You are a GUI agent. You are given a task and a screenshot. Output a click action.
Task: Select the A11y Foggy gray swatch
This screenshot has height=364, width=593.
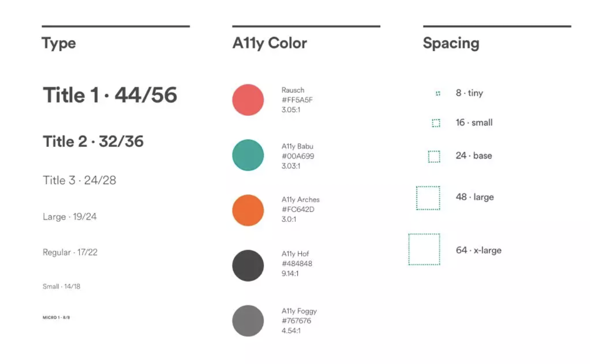click(248, 321)
